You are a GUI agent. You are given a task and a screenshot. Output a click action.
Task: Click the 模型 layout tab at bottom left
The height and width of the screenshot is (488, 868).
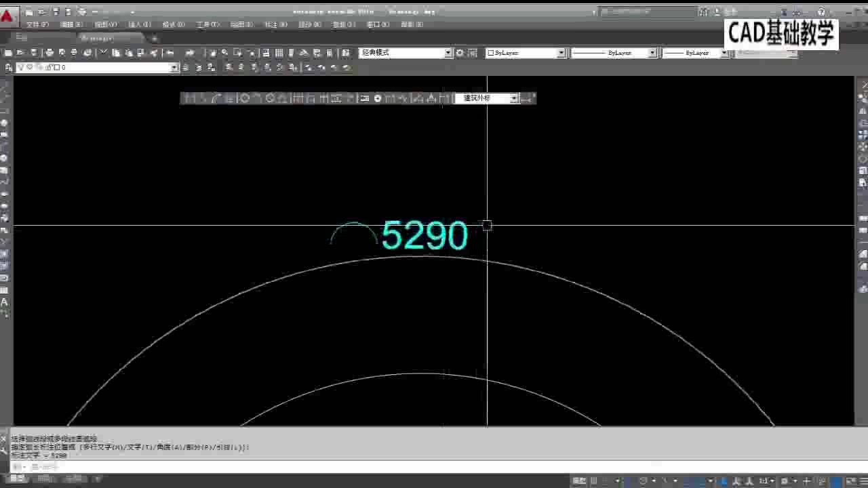pos(17,479)
